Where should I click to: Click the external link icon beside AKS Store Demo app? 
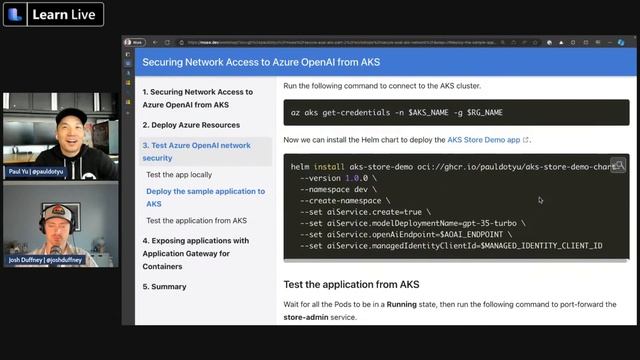pyautogui.click(x=526, y=140)
